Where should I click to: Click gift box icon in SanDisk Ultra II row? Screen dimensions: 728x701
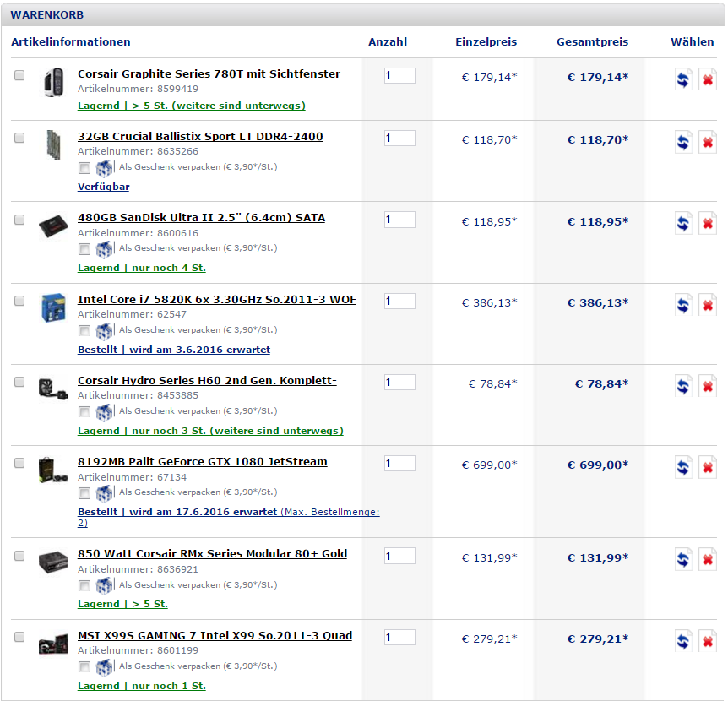point(105,249)
